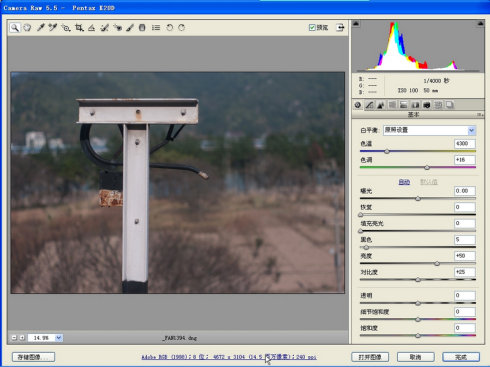This screenshot has height=367, width=490.
Task: Switch to the Tone Curve tab
Action: tap(369, 105)
